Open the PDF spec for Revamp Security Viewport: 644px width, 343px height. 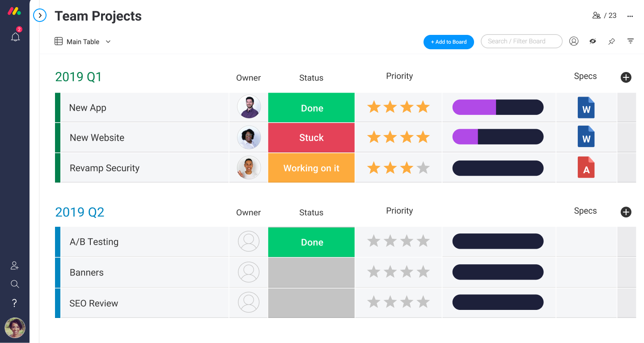(x=586, y=168)
